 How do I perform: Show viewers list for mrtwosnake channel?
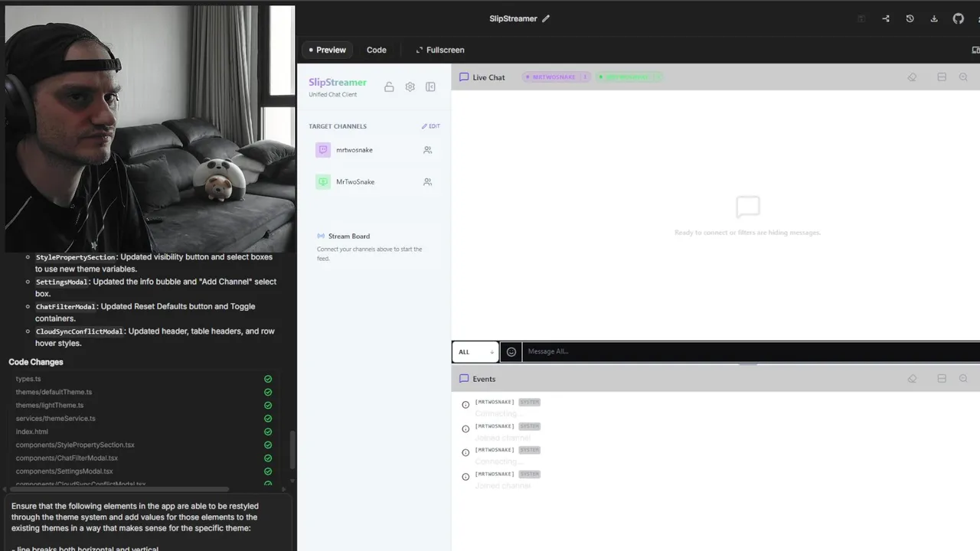427,150
